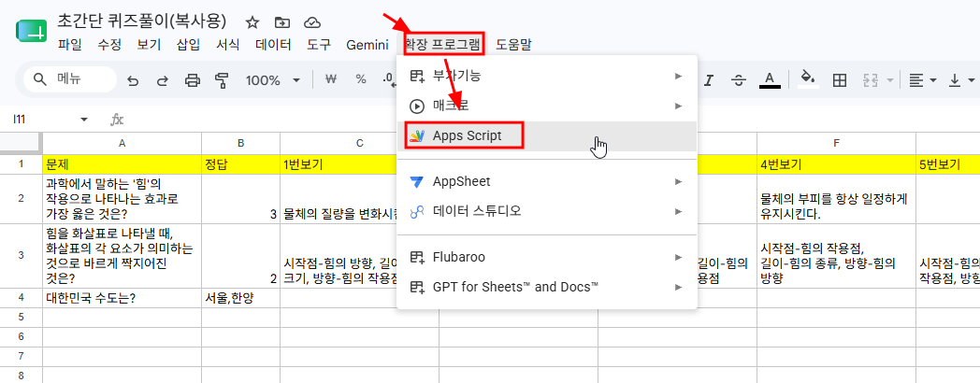Toggle strikethrough formatting

(739, 80)
